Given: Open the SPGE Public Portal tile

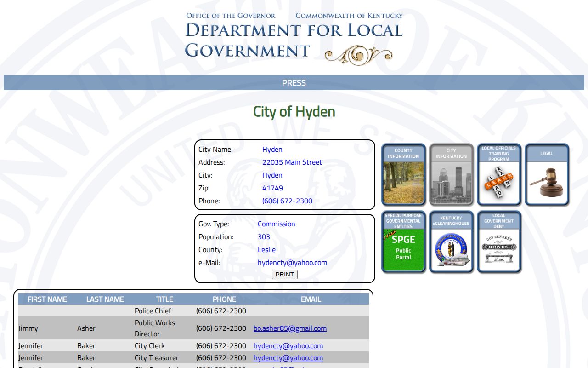Looking at the screenshot, I should coord(403,242).
